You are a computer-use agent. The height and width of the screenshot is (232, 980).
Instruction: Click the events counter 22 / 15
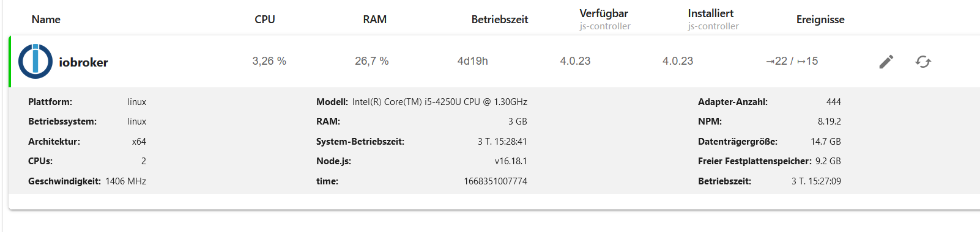click(792, 61)
